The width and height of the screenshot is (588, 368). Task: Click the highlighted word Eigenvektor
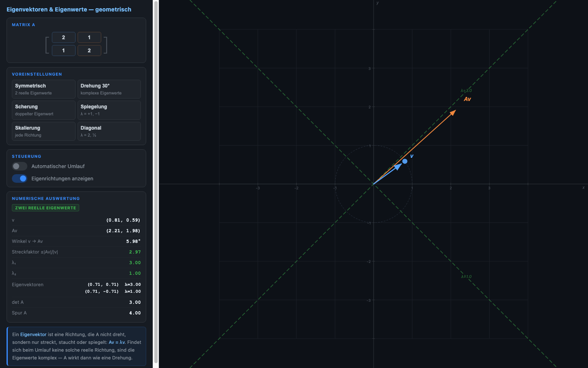33,334
